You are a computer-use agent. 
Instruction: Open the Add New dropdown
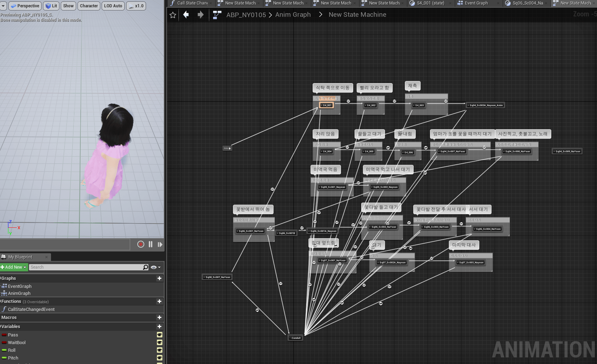[14, 267]
